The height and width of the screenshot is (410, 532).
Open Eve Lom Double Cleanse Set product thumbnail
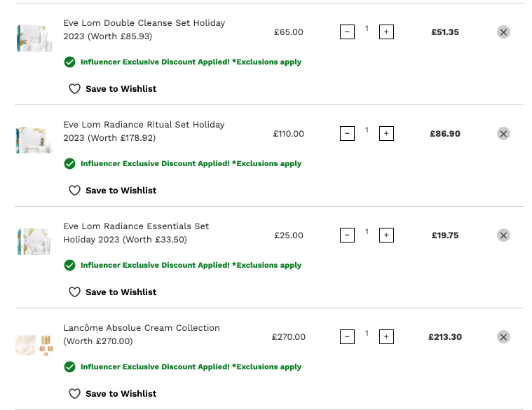[x=34, y=38]
